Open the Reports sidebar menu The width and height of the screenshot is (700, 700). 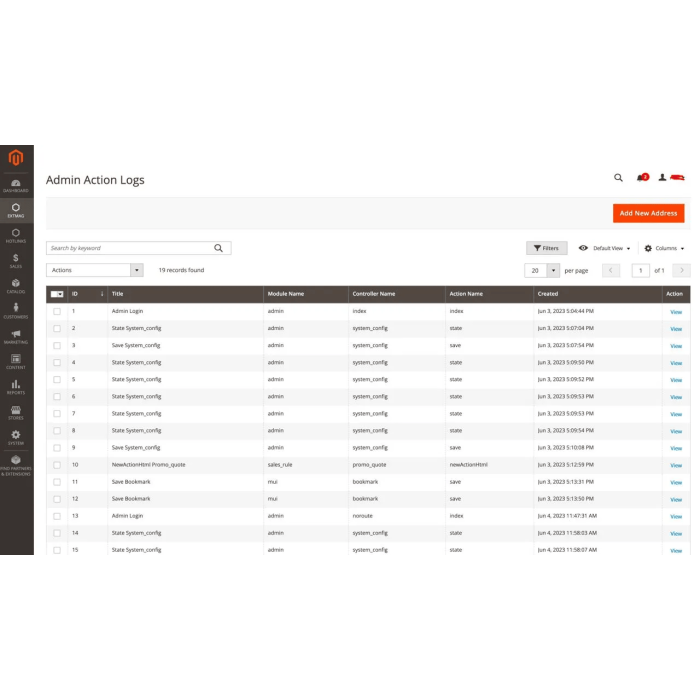point(16,387)
